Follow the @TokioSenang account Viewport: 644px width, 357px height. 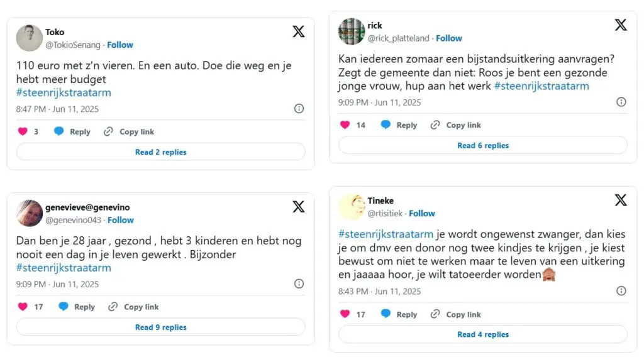click(120, 45)
